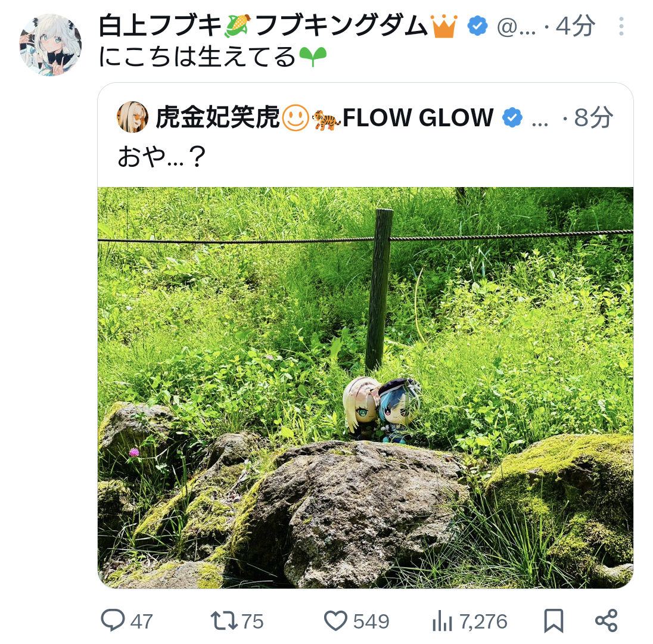Like the tweet with the heart icon
The image size is (653, 644).
pos(335,621)
